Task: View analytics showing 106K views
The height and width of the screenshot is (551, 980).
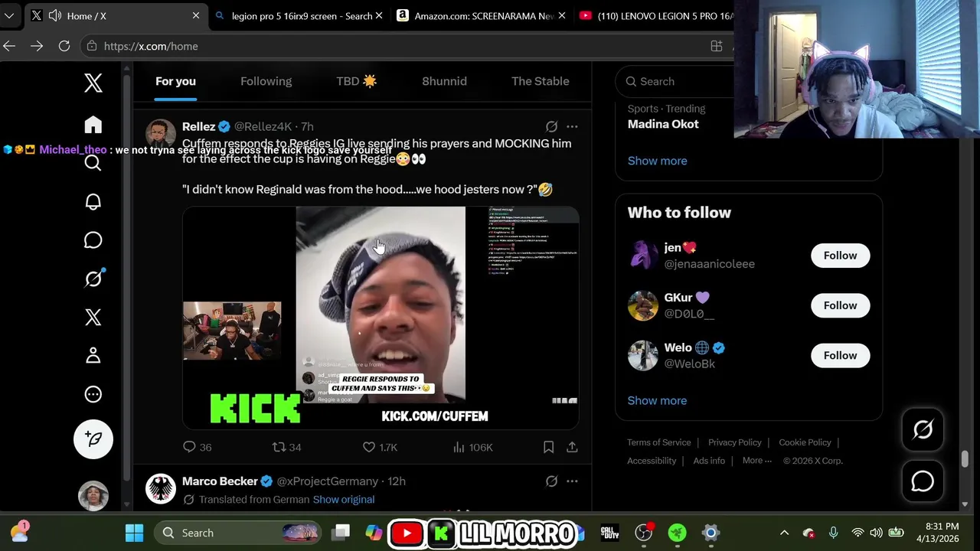Action: click(472, 447)
